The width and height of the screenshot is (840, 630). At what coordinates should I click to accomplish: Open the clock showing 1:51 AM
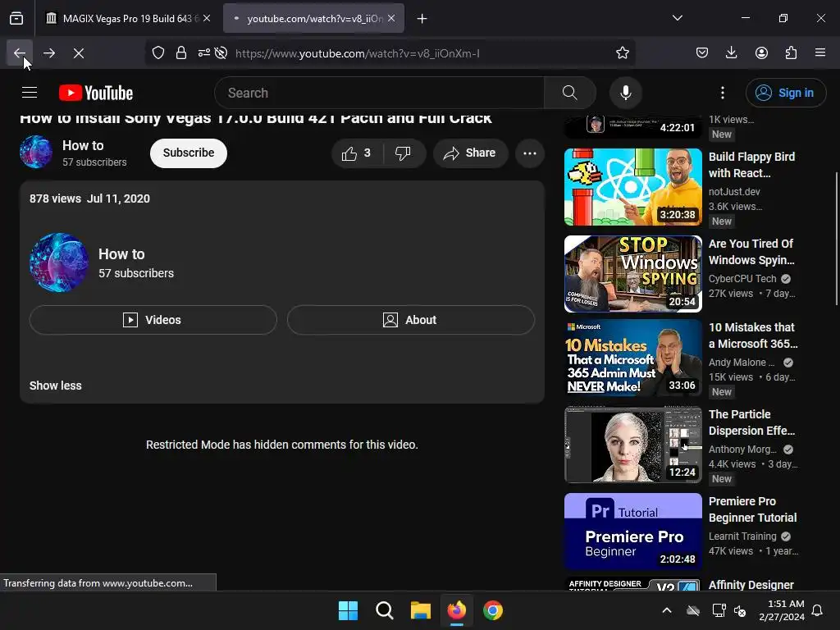tap(782, 610)
